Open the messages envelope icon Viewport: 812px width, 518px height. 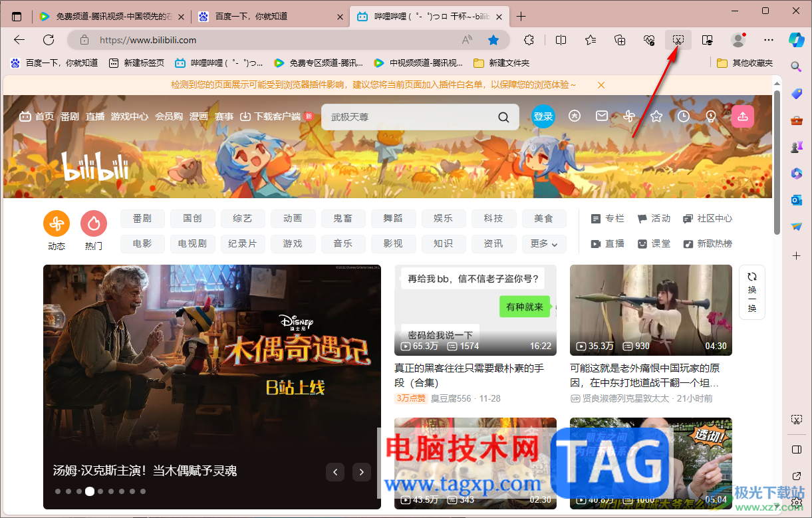(602, 116)
